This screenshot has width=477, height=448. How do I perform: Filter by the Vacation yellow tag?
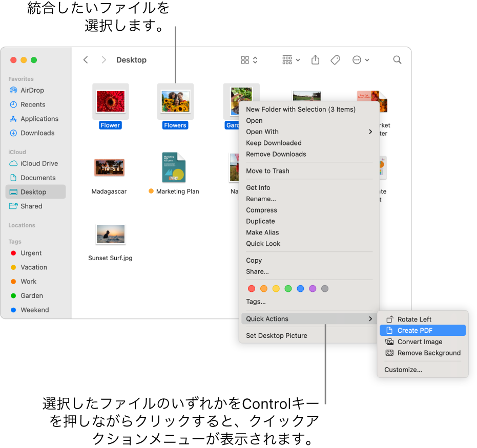coord(35,267)
